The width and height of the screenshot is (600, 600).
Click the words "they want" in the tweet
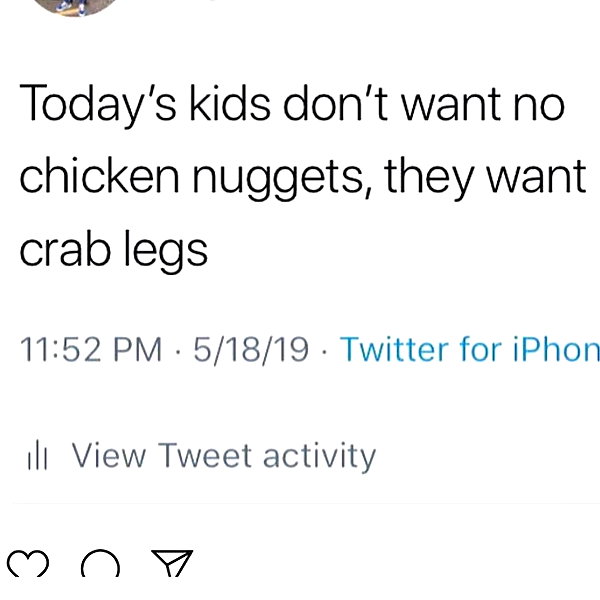coord(485,176)
